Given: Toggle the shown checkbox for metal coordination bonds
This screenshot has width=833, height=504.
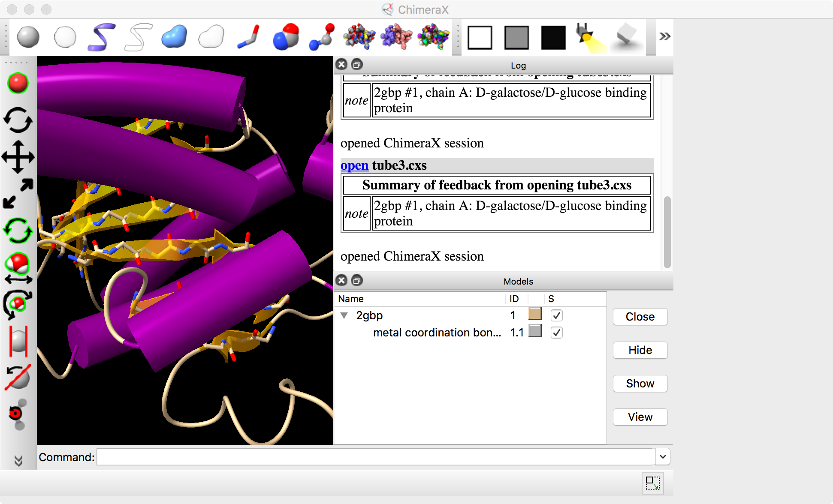Looking at the screenshot, I should click(556, 333).
